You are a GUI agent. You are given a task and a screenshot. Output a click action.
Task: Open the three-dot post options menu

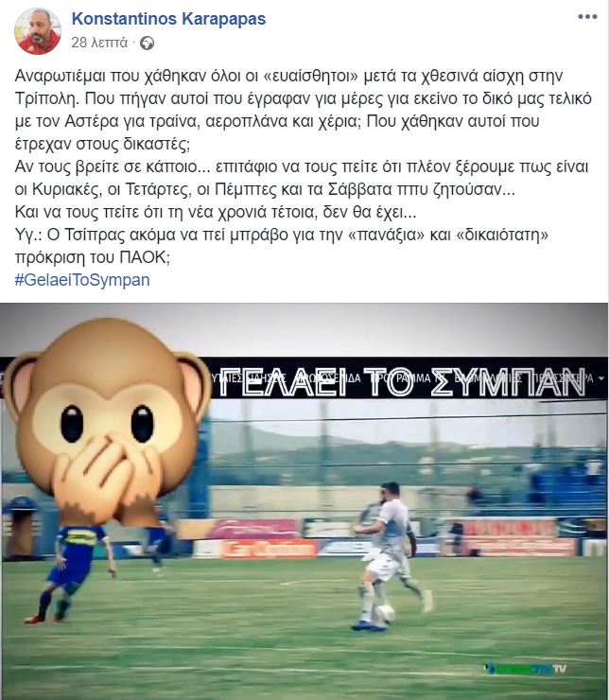(x=587, y=17)
